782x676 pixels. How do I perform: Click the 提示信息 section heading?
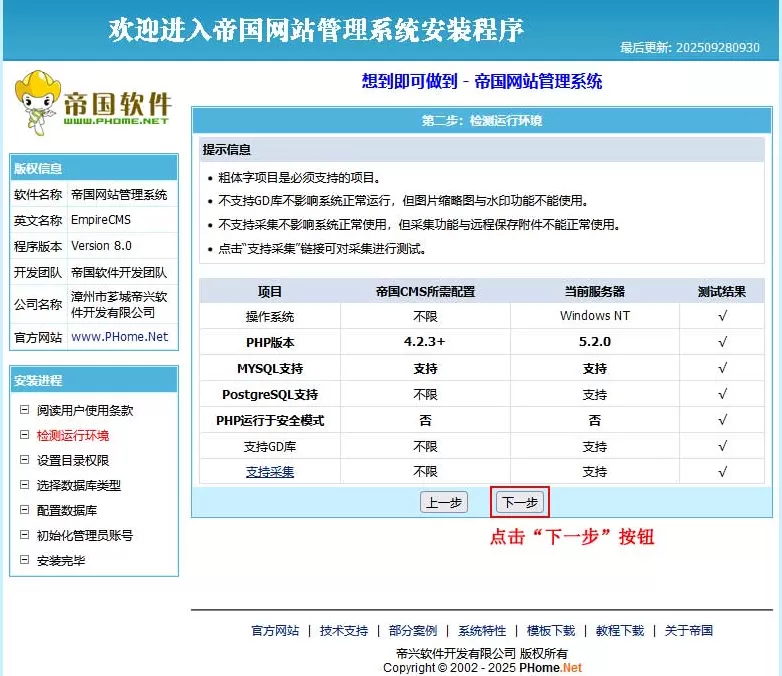[x=226, y=149]
